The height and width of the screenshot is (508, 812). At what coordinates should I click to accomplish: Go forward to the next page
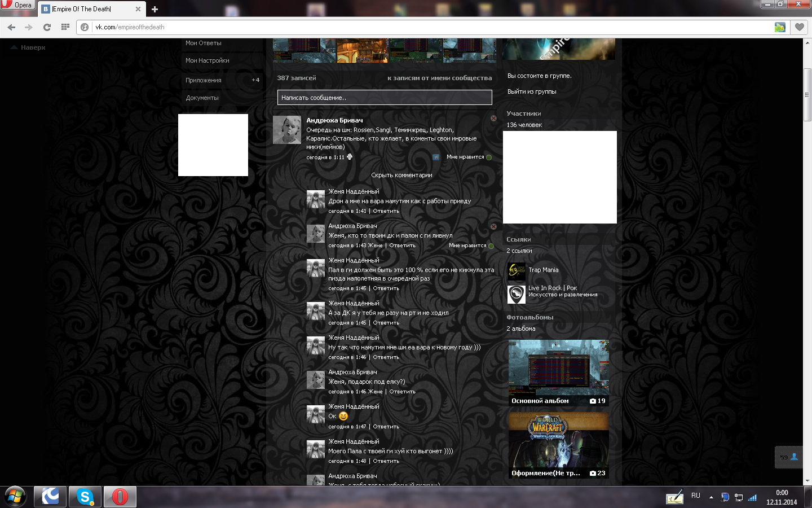point(29,27)
